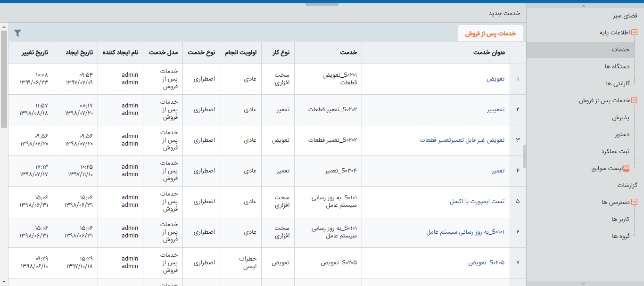Click the خدمت جدید button

coord(504,14)
